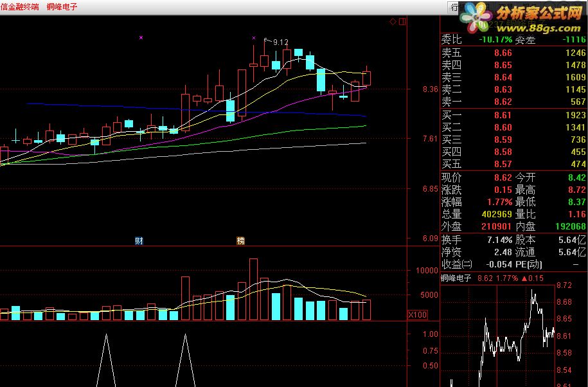
Task: Click the 量比 volume ratio 1.16
Action: 576,215
